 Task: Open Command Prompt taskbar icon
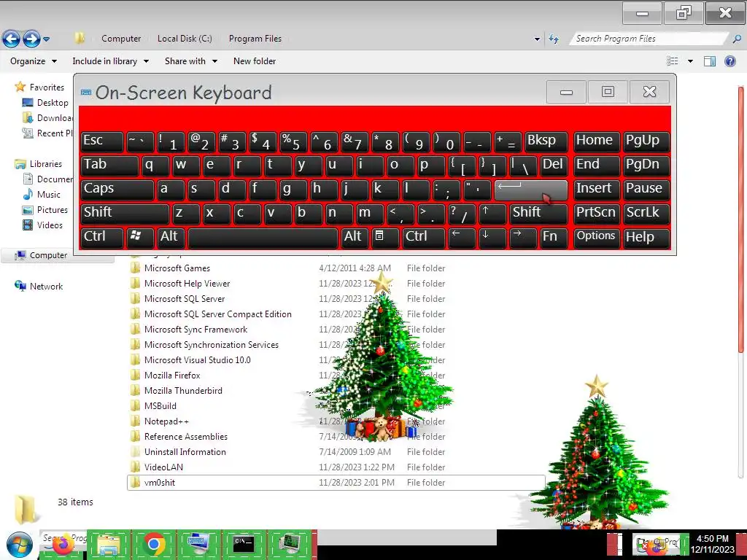tap(244, 544)
